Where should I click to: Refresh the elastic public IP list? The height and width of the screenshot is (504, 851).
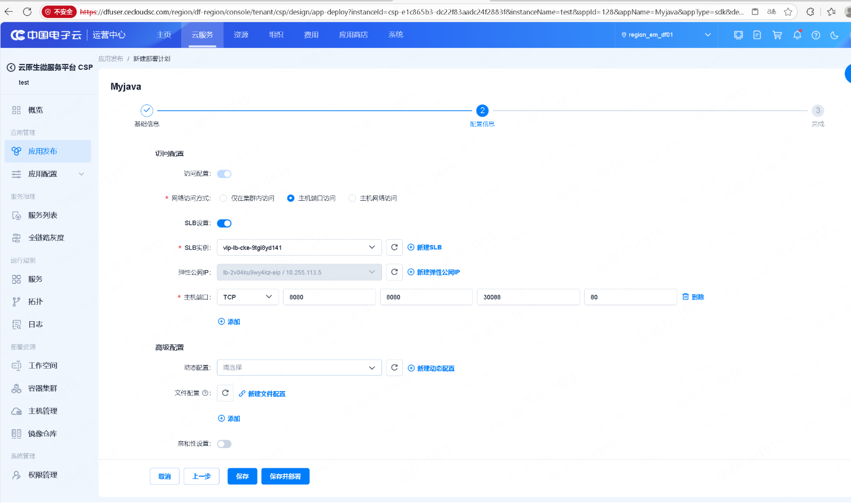(394, 272)
